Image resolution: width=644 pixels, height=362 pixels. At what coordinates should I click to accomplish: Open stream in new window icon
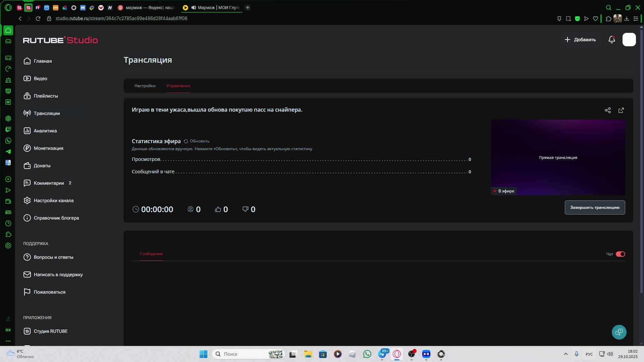click(621, 110)
